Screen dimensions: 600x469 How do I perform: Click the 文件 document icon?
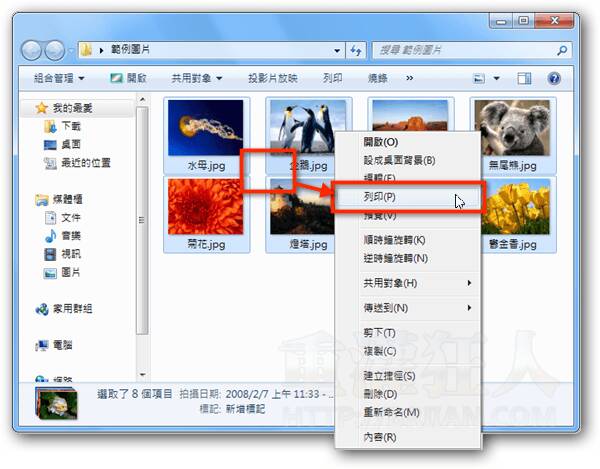point(51,218)
